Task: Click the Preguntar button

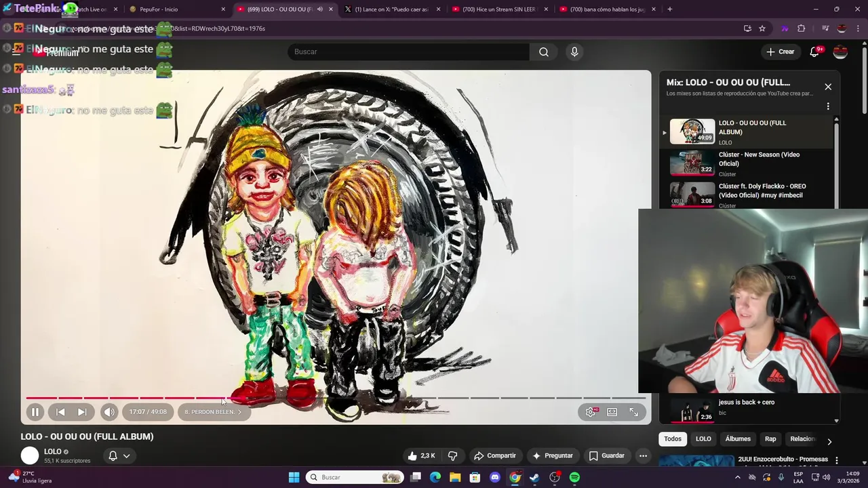Action: point(553,455)
